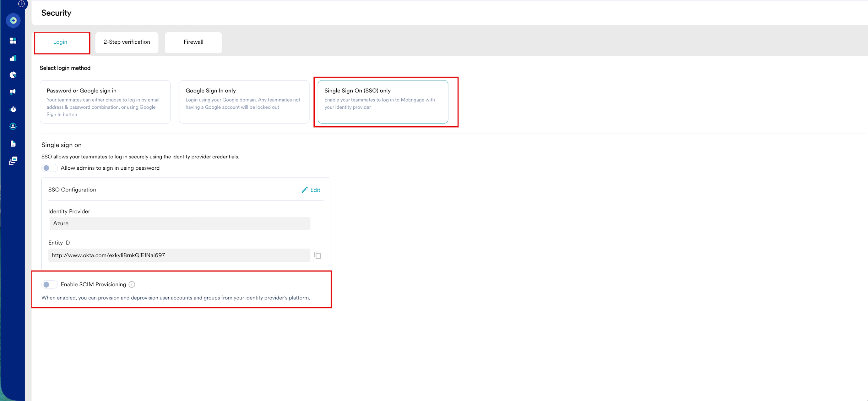Viewport: 868px width, 401px height.
Task: Open the dashboard grid icon
Action: pos(13,41)
